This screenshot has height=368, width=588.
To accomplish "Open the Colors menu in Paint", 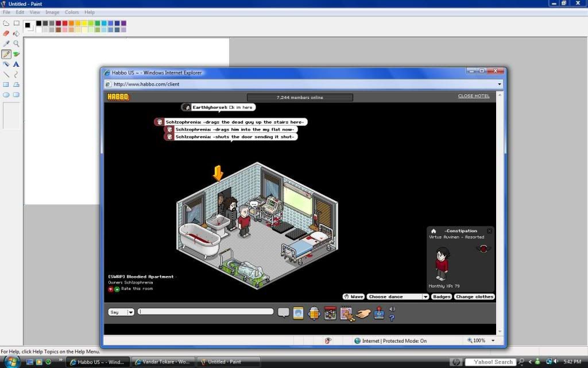I will point(72,12).
